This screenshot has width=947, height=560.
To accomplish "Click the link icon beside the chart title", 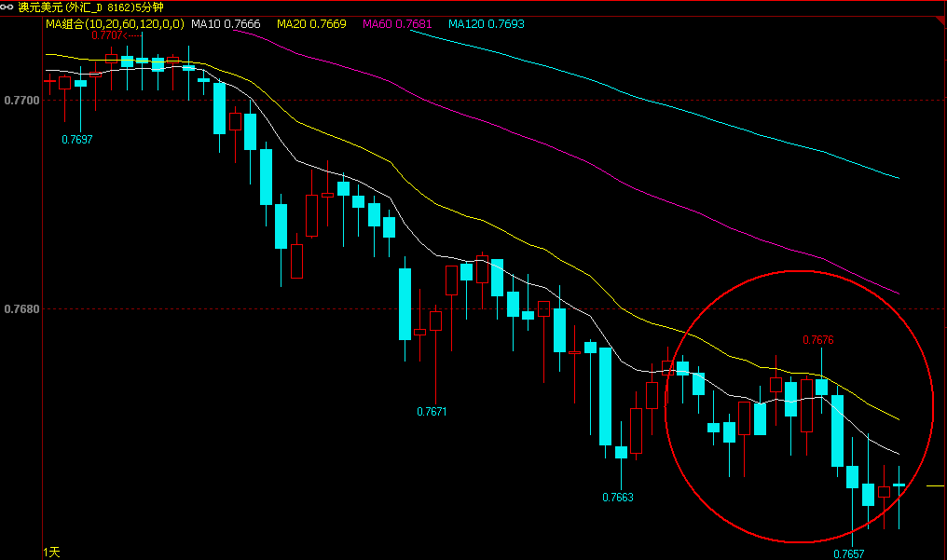I will click(x=7, y=7).
